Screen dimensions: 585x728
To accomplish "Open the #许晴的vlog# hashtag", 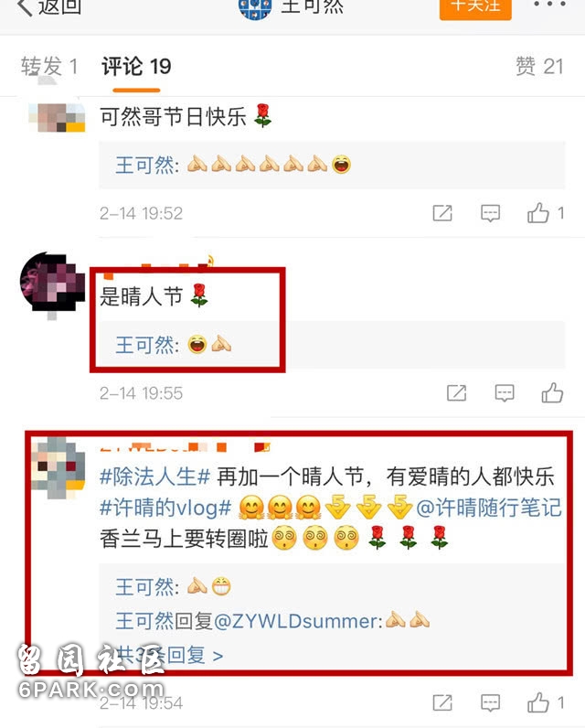I will point(165,508).
